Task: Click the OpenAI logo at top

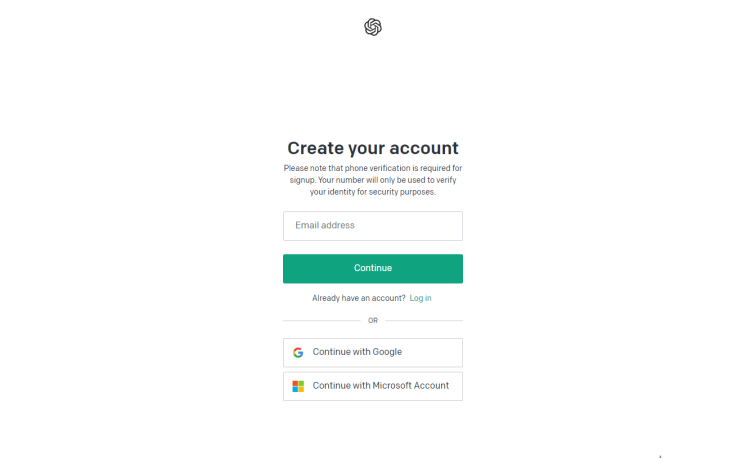Action: (373, 27)
